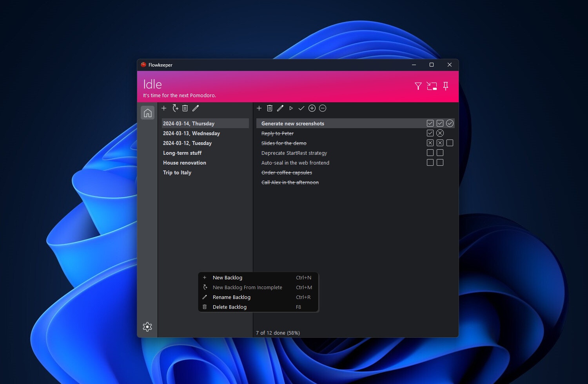Image resolution: width=588 pixels, height=384 pixels.
Task: Switch to compact window mode icon
Action: 432,86
